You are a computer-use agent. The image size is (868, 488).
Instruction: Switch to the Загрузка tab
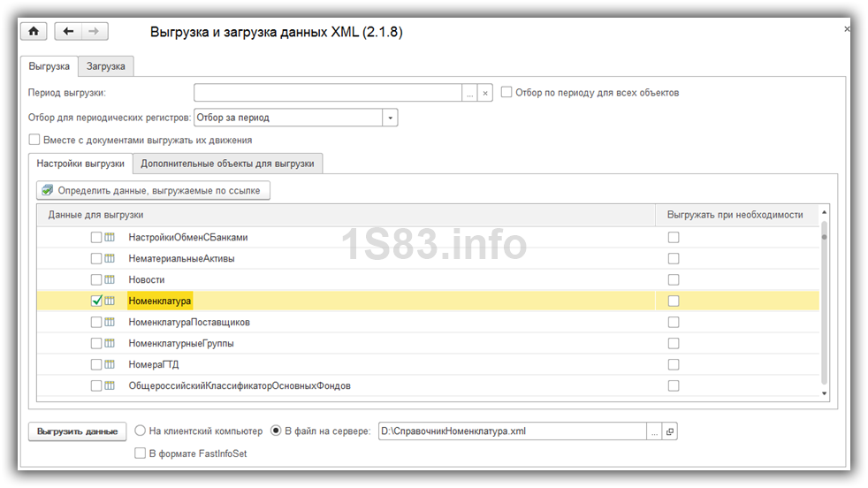coord(106,66)
